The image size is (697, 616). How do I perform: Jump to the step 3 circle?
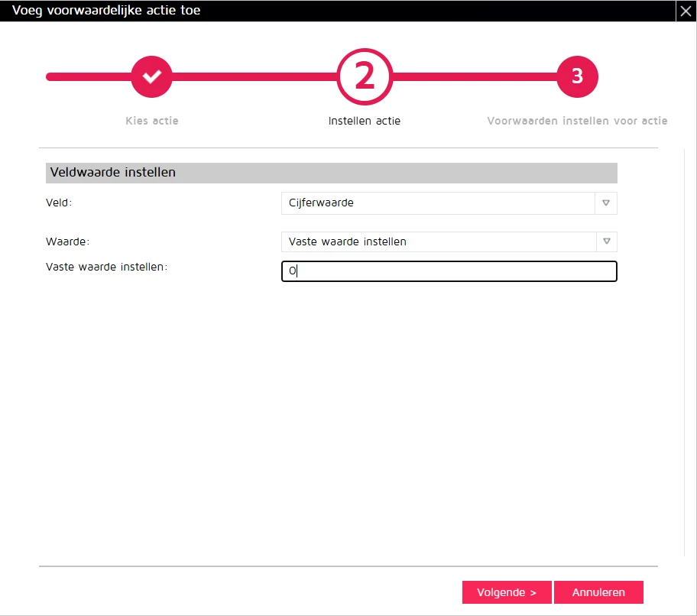[577, 76]
